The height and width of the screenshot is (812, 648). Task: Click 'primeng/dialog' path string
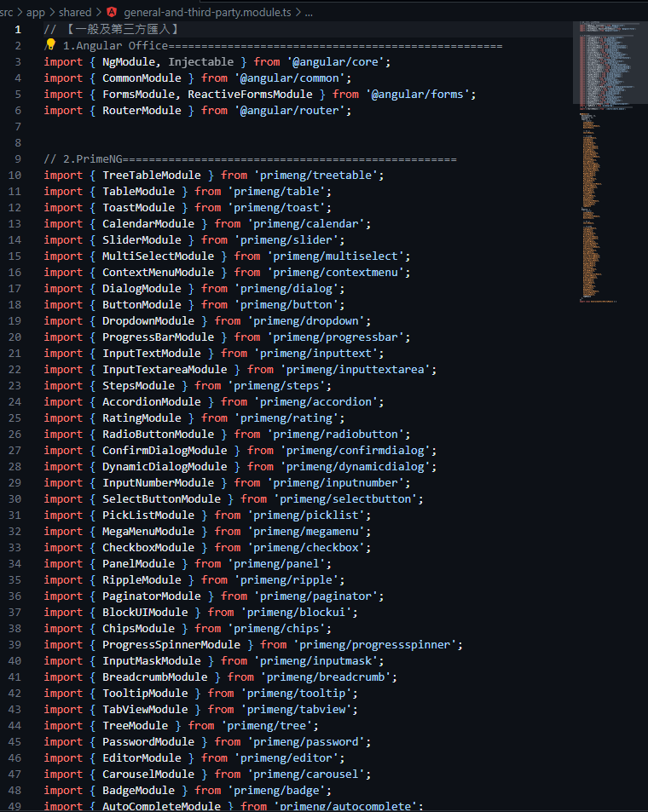click(286, 289)
